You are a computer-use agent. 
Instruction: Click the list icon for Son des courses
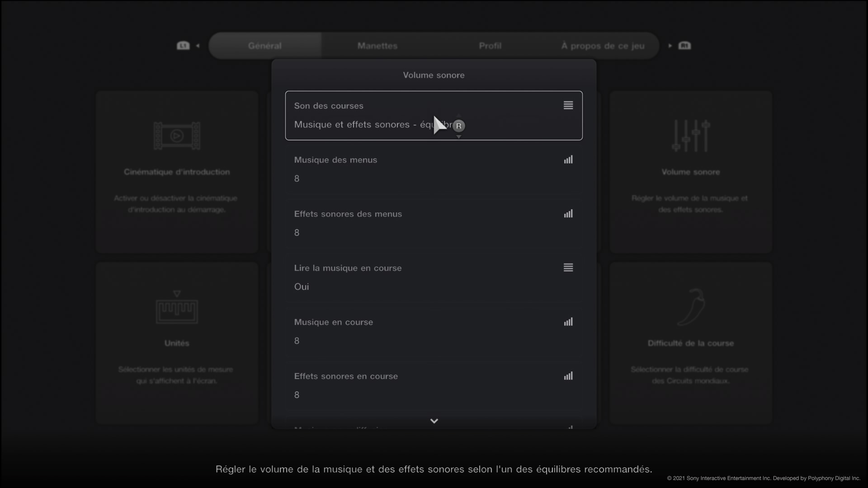pos(568,105)
